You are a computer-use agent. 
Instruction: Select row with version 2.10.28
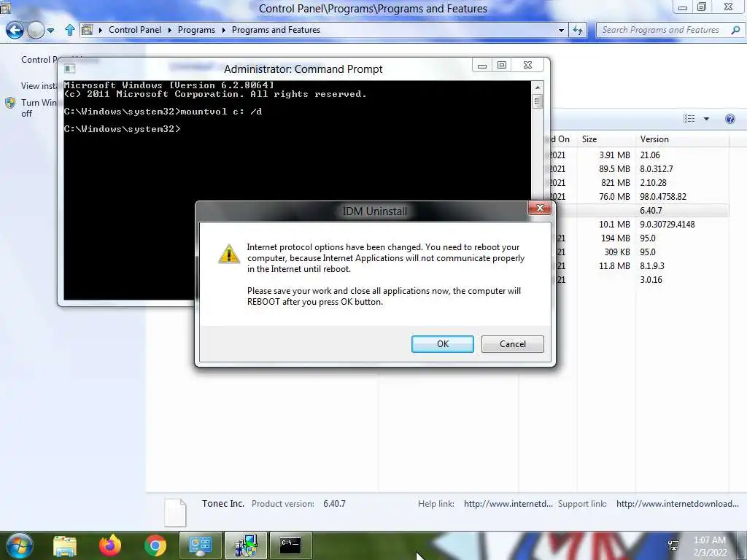[638, 183]
